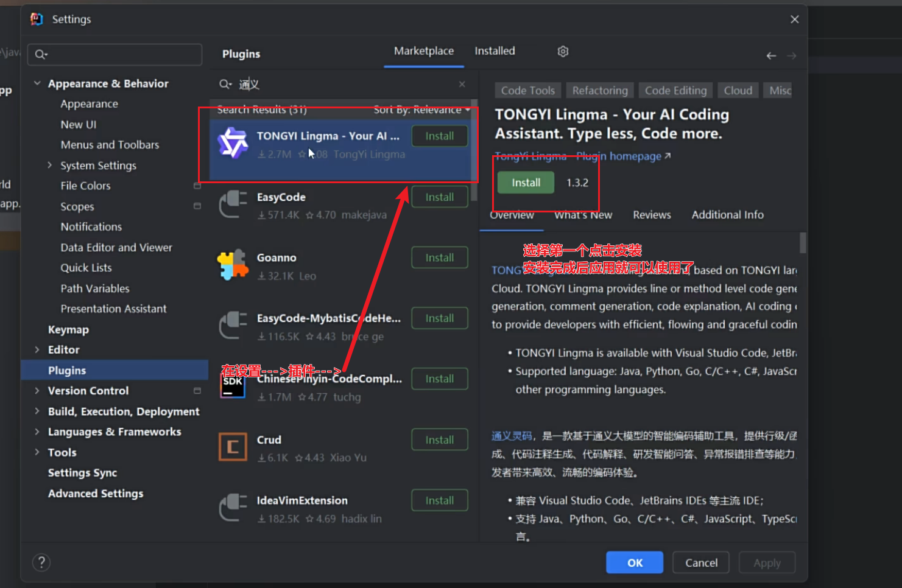The width and height of the screenshot is (902, 588).
Task: Switch to the Marketplace tab
Action: [x=424, y=51]
